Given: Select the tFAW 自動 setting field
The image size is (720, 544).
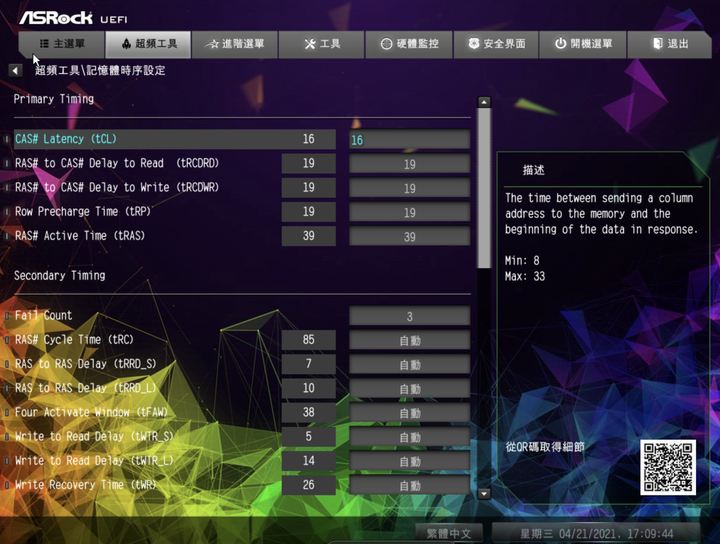Looking at the screenshot, I should tap(410, 413).
